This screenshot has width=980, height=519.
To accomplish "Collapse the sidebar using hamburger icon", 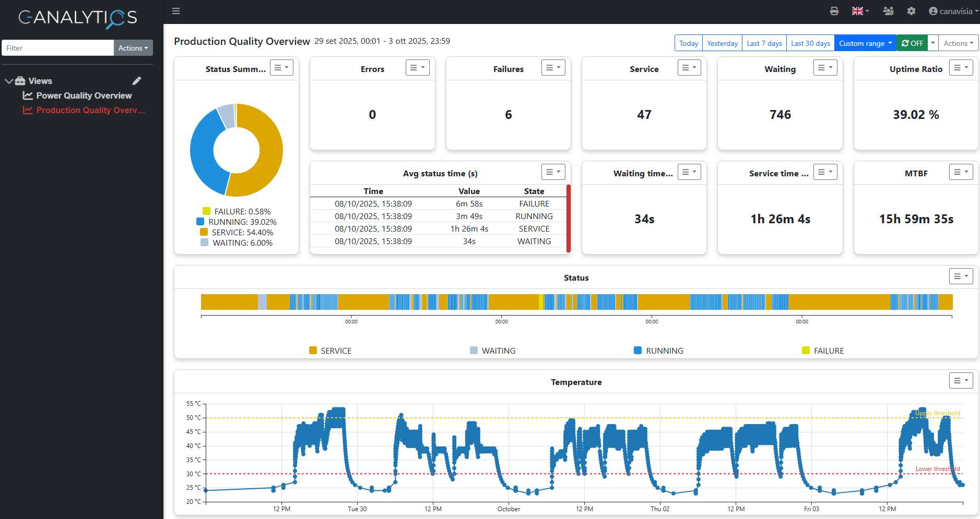I will coord(176,10).
